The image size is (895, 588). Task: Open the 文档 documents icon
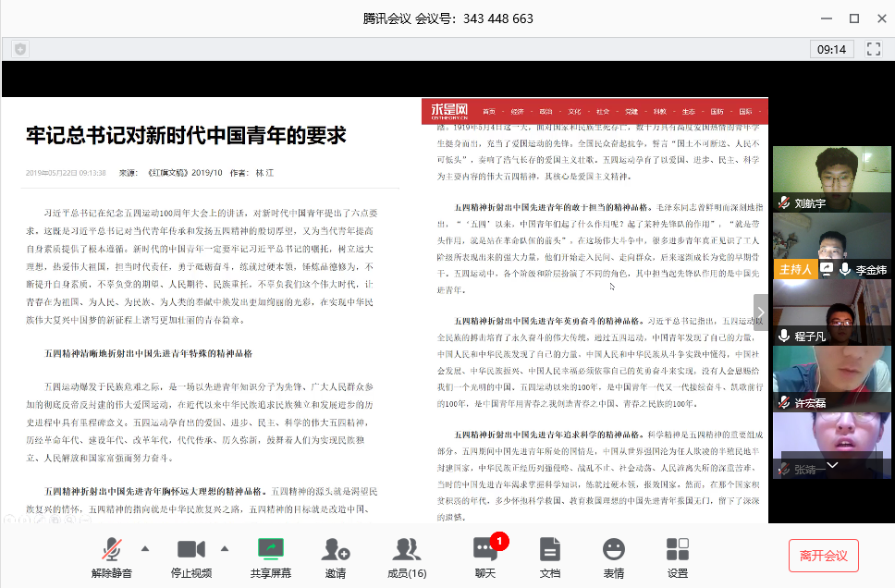point(549,557)
